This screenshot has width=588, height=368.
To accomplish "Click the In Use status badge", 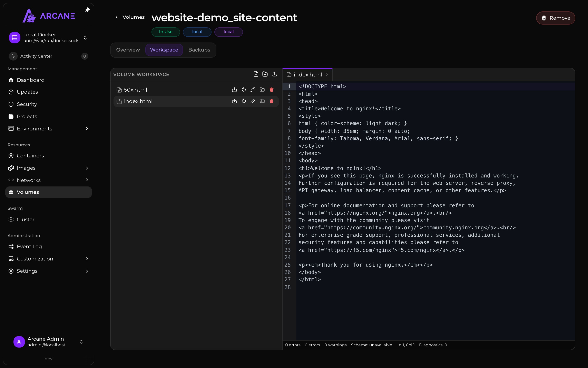I will click(x=166, y=32).
